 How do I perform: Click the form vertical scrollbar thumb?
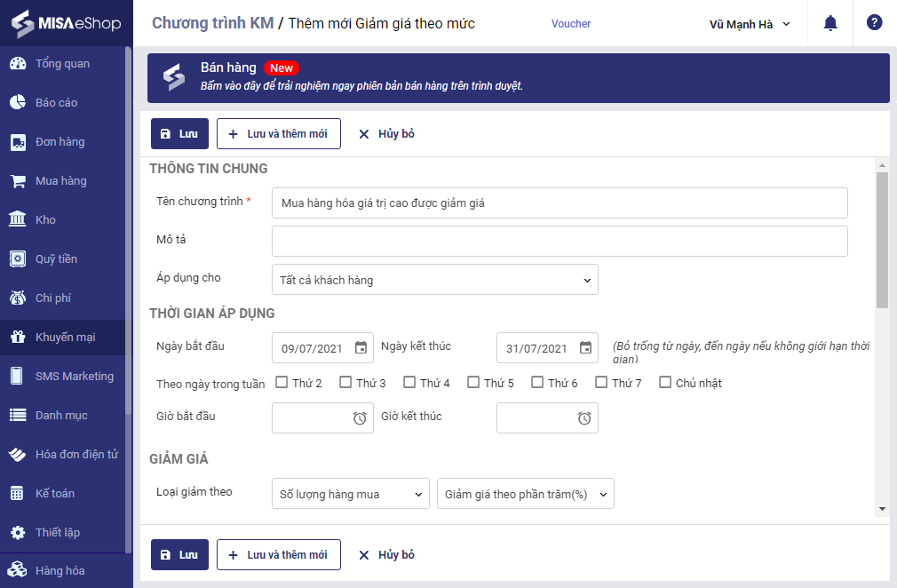882,240
